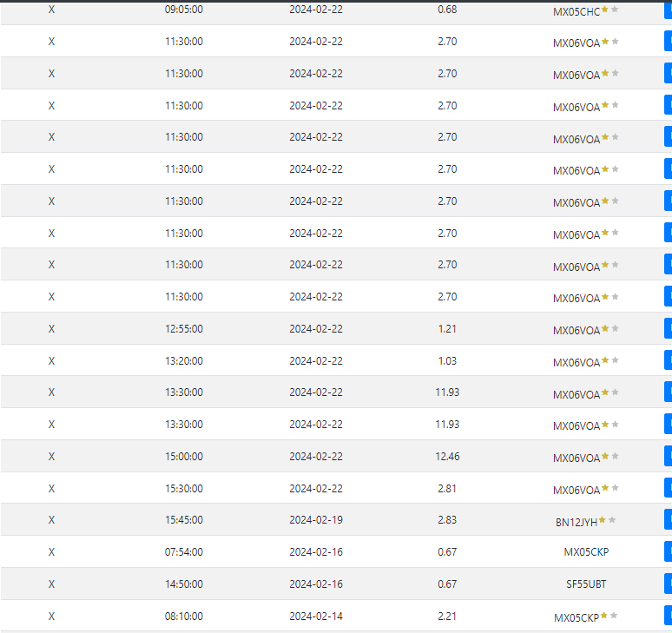Click the blue button in the MX05CHC row
The height and width of the screenshot is (633, 672).
668,10
